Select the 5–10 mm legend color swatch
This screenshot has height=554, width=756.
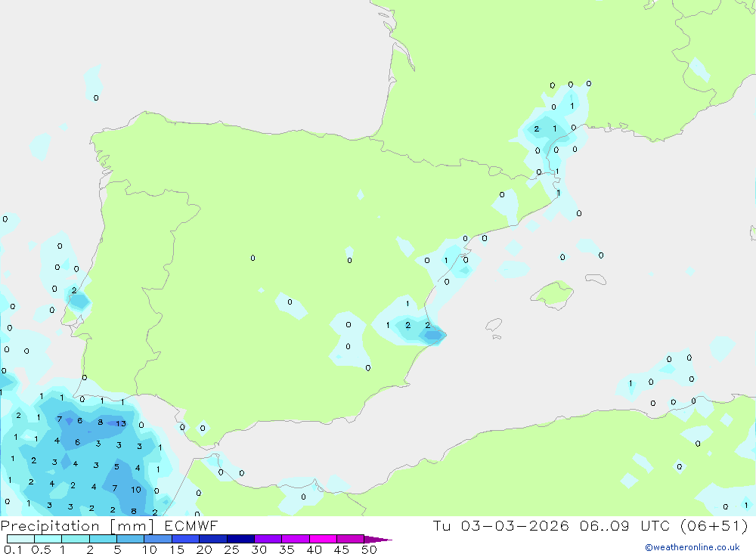pyautogui.click(x=130, y=539)
